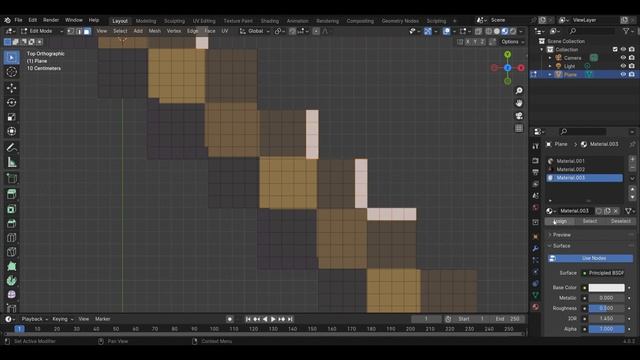640x360 pixels.
Task: Click the Use Nodes button
Action: 591,258
